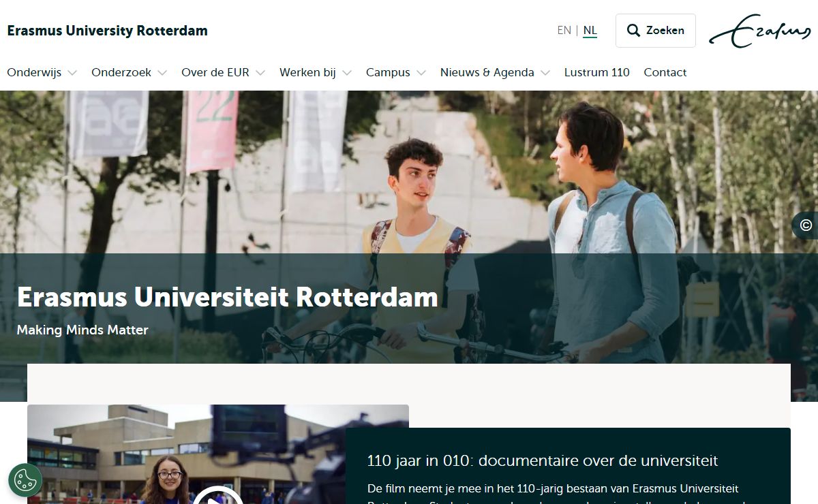818x504 pixels.
Task: Click the Erasmus Universiteit Rotterdam hero heading
Action: point(228,297)
